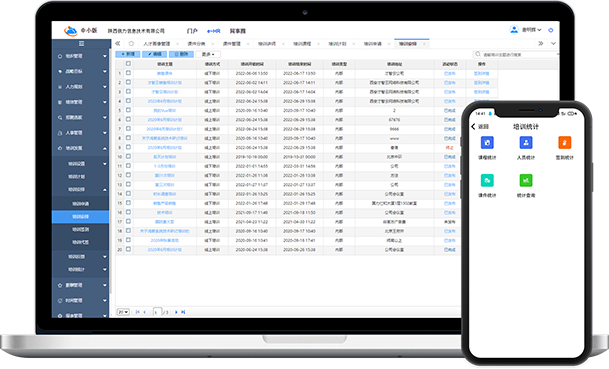Switch to the 课件管理 tab
The width and height of the screenshot is (609, 369).
231,44
